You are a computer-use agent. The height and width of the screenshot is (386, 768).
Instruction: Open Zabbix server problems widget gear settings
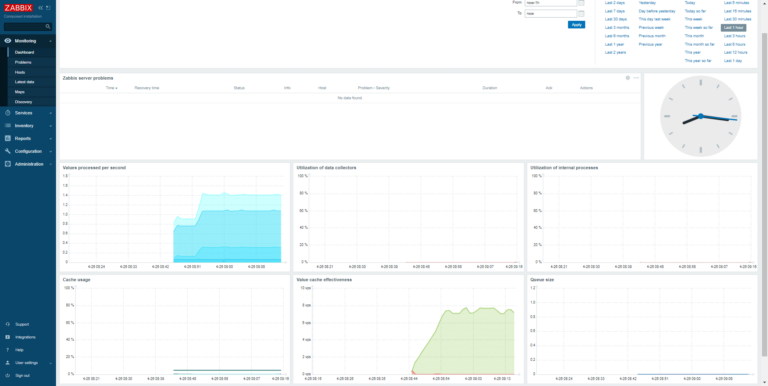click(628, 78)
